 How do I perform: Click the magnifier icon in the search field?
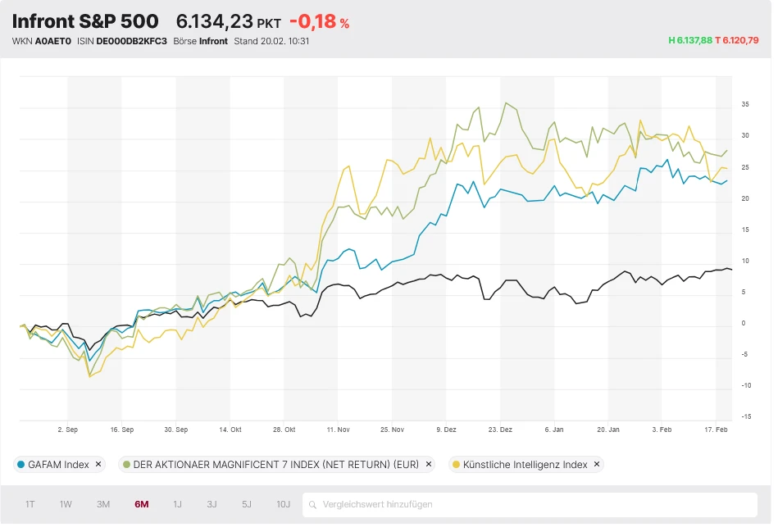[x=312, y=505]
